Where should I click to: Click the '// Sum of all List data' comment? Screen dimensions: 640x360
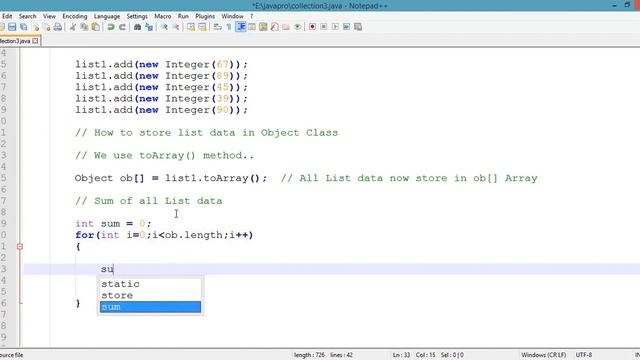click(x=149, y=201)
